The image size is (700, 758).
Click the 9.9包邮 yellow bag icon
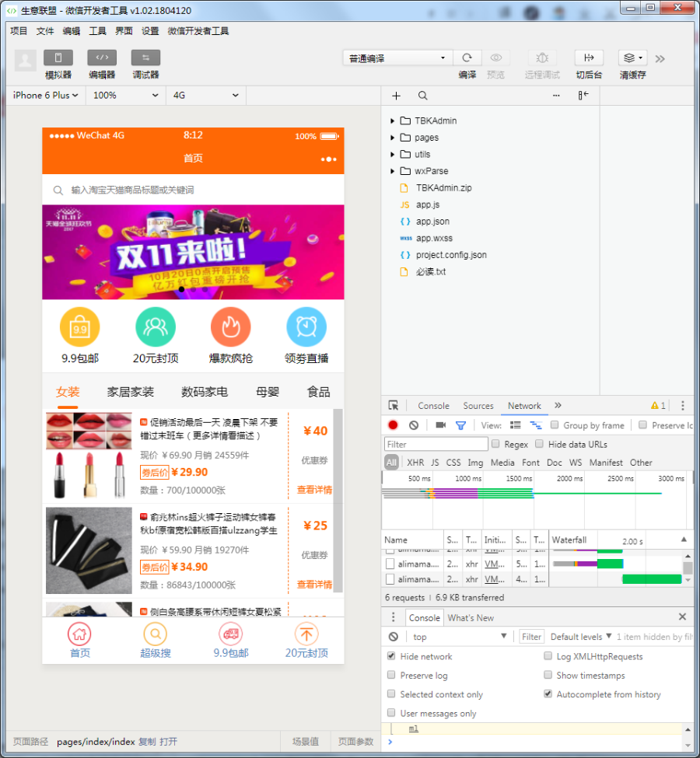coord(80,327)
